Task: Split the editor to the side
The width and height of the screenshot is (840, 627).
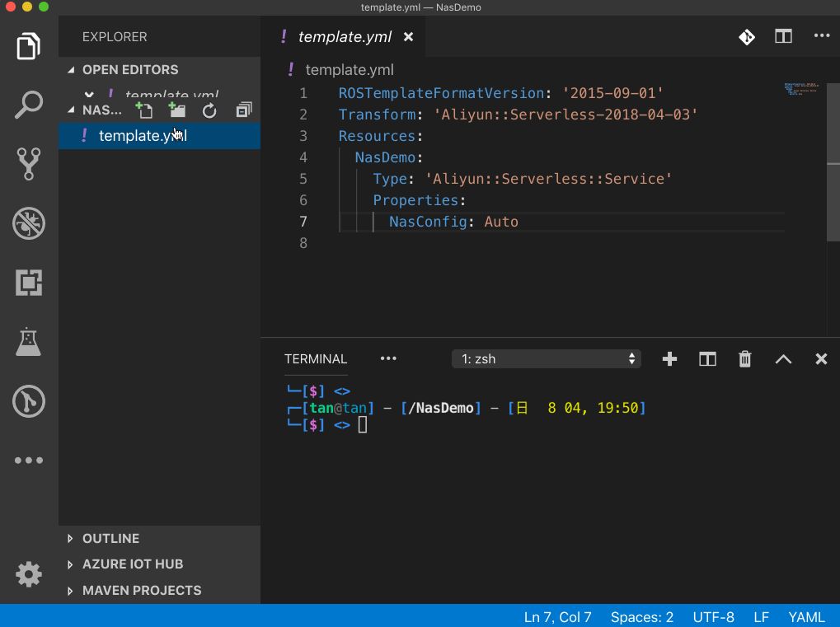Action: (783, 36)
